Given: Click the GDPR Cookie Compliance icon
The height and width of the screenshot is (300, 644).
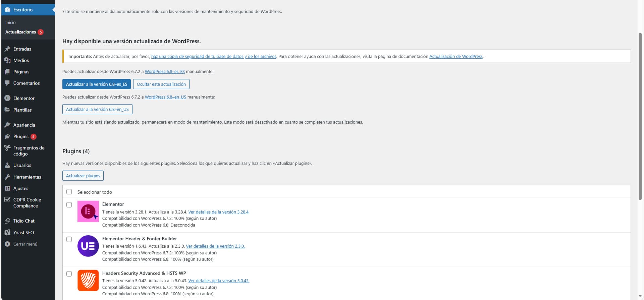Looking at the screenshot, I should (x=7, y=199).
